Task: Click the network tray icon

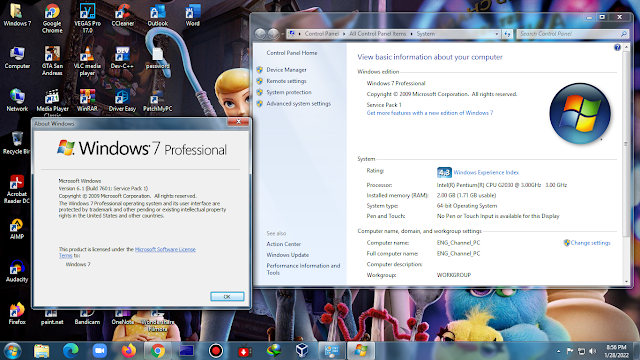Action: click(582, 351)
